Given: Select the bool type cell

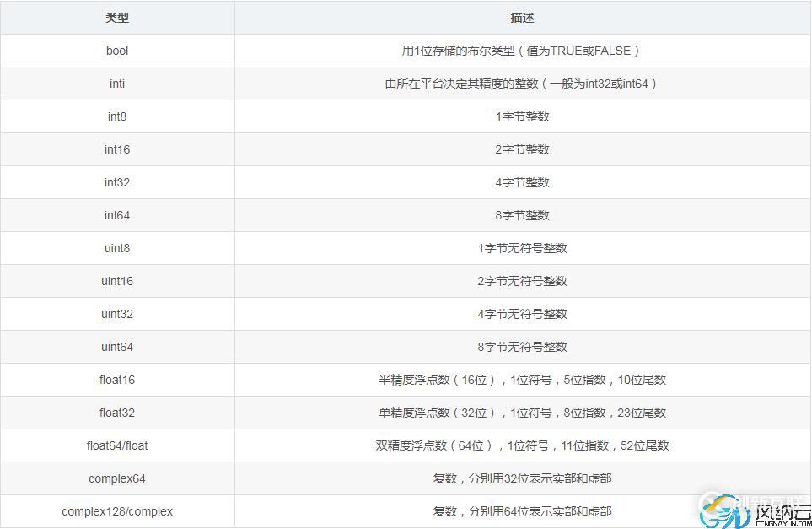Looking at the screenshot, I should (117, 51).
